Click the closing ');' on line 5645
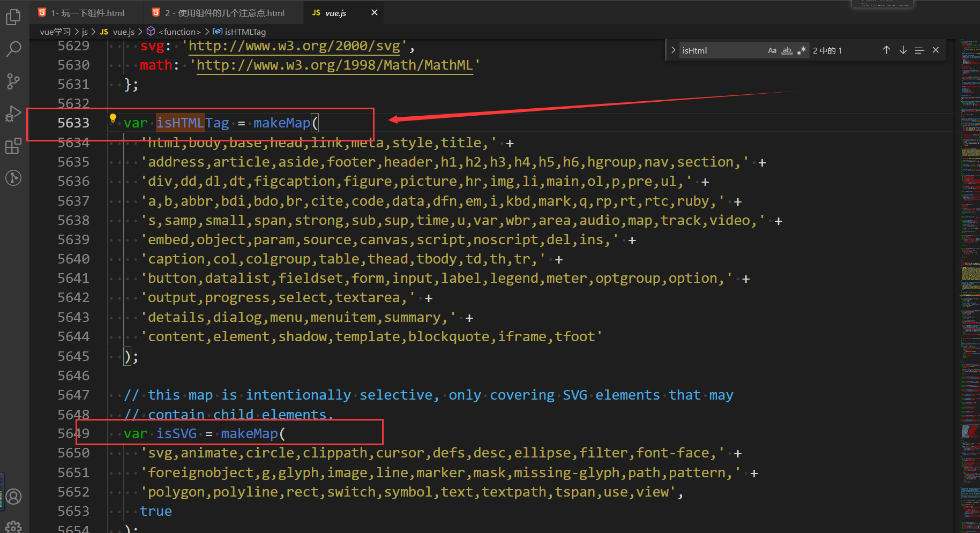Image resolution: width=980 pixels, height=533 pixels. pyautogui.click(x=131, y=356)
